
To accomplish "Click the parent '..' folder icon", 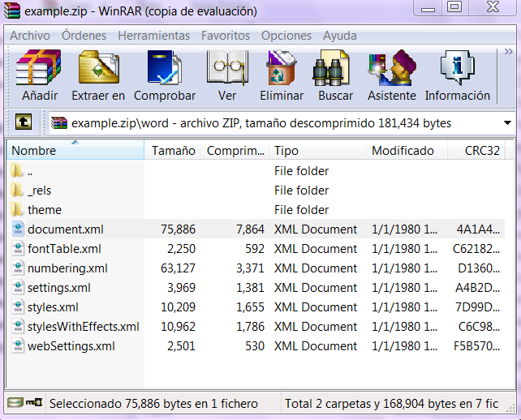I will coord(17,170).
